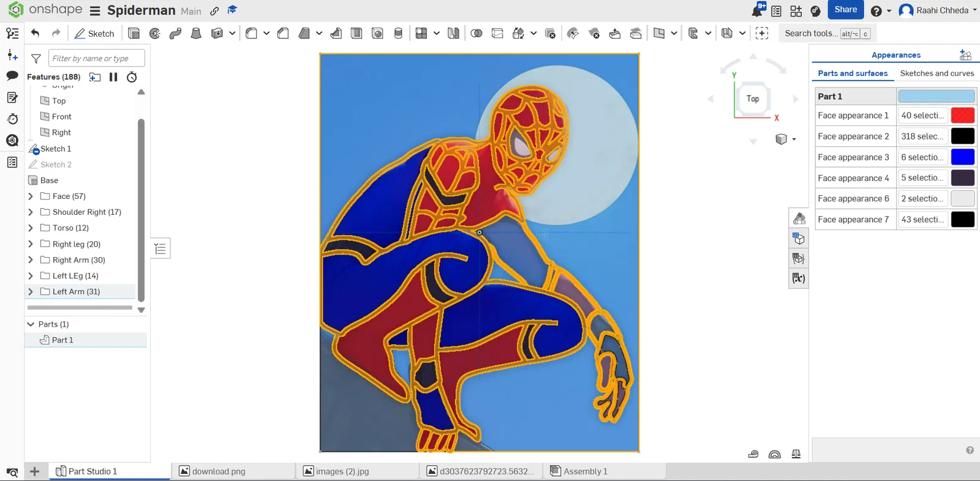Screen dimensions: 980x481
Task: Expand the Torso (12) folder
Action: coord(31,228)
